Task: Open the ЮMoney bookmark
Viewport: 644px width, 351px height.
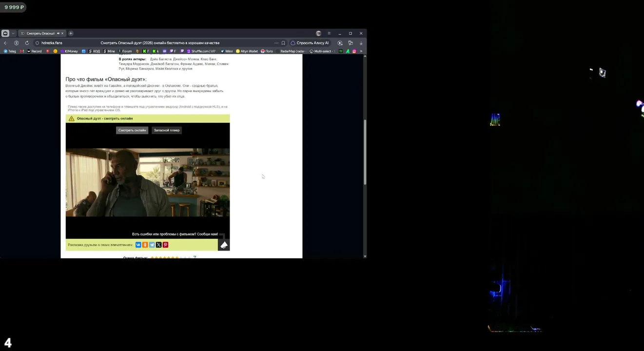Action: 69,51
